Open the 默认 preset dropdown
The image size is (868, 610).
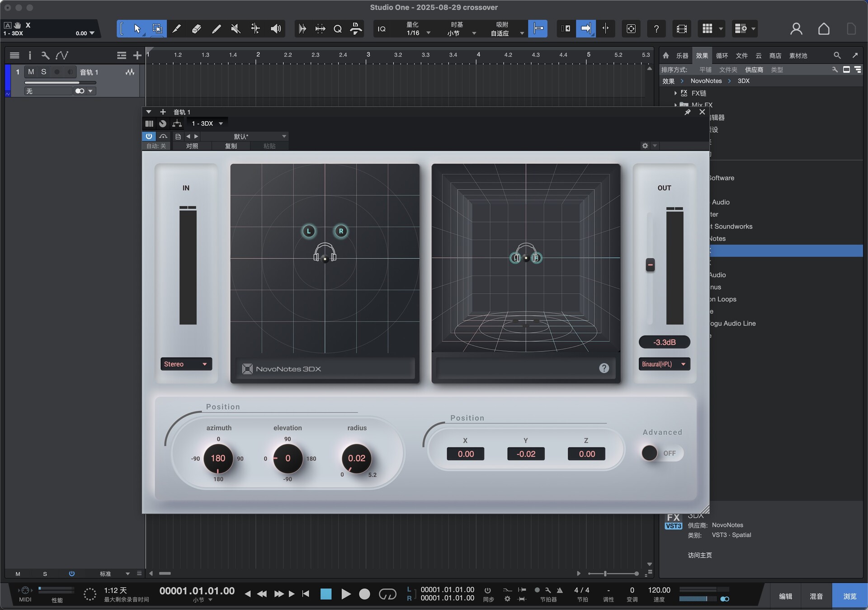pyautogui.click(x=244, y=136)
